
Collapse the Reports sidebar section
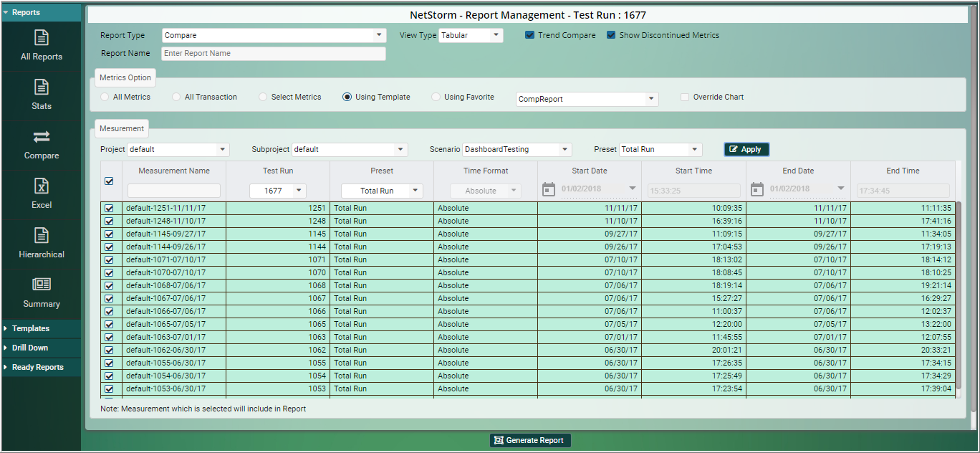click(x=41, y=12)
